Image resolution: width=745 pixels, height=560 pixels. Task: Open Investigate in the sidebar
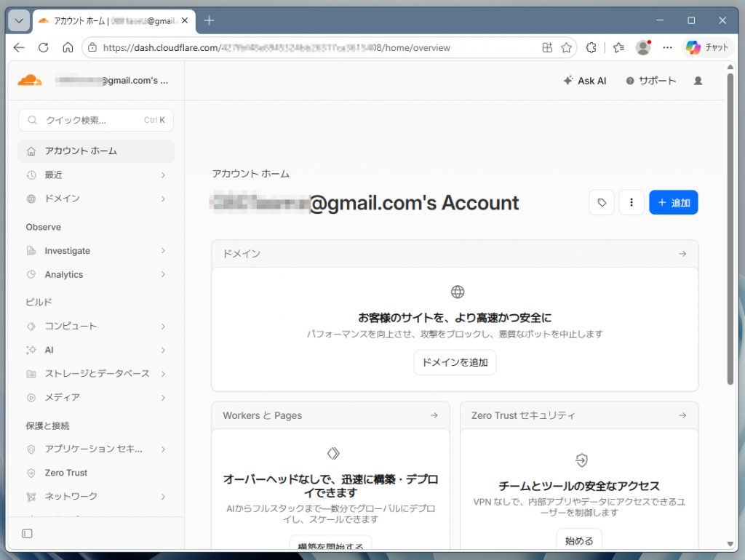96,251
